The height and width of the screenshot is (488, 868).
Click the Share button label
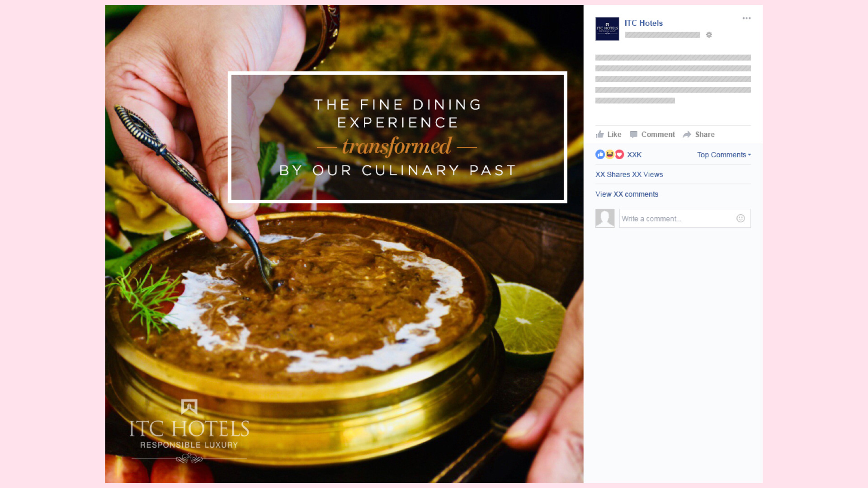point(705,134)
